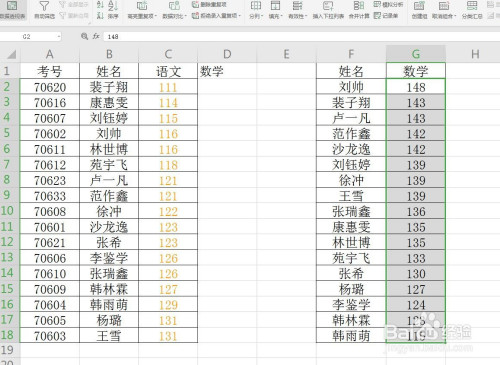Click empty cell D2 under 数学

(x=227, y=87)
